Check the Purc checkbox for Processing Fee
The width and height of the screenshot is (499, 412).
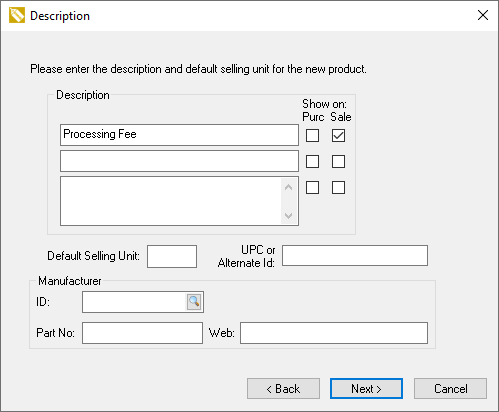pyautogui.click(x=312, y=135)
